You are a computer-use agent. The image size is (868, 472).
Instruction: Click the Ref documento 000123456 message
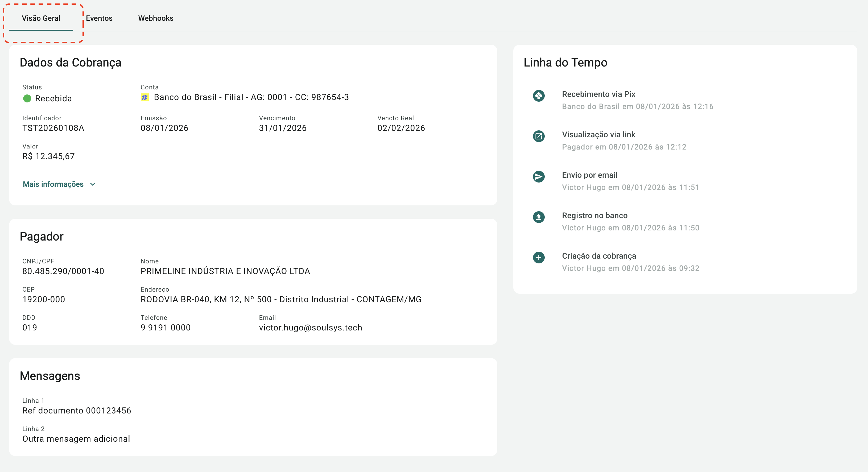[76, 411]
